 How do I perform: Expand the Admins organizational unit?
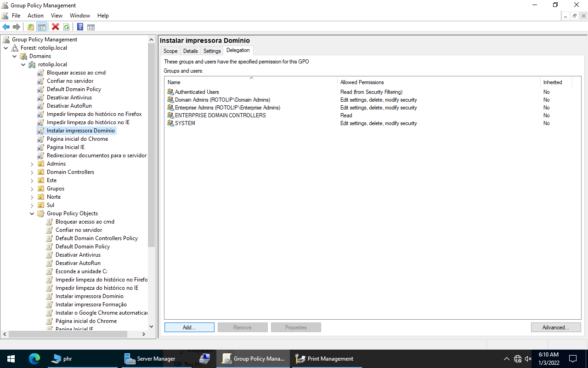tap(32, 164)
